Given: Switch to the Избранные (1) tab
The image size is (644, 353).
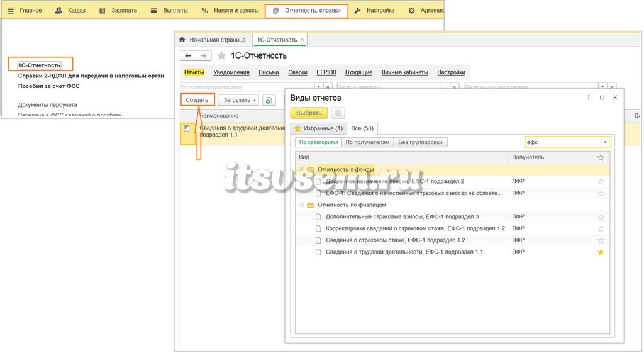Looking at the screenshot, I should click(319, 128).
